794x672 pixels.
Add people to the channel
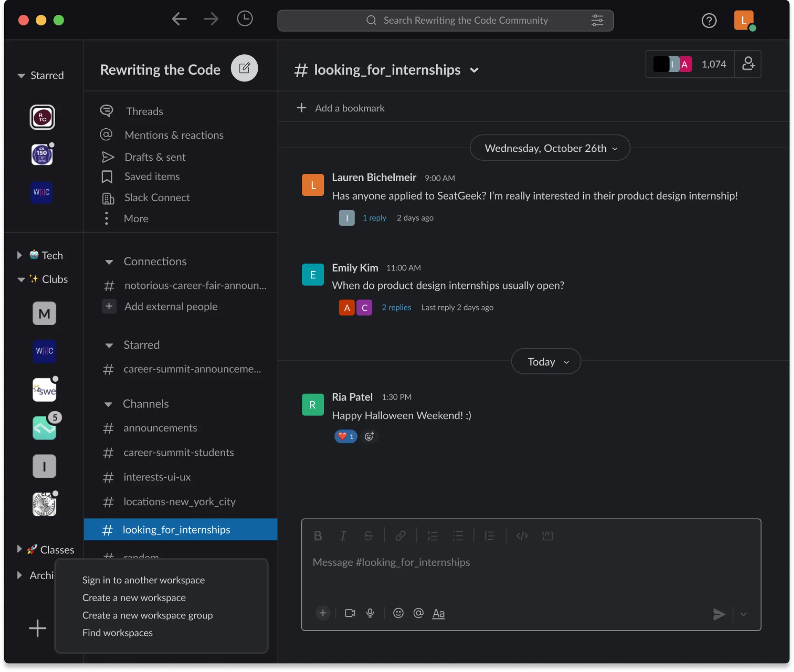pos(748,64)
